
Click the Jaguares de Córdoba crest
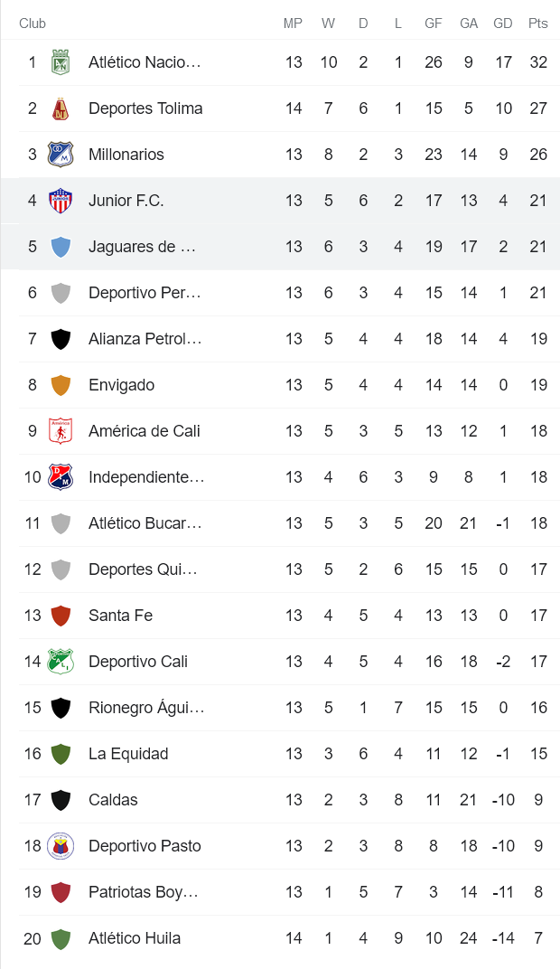click(x=61, y=247)
